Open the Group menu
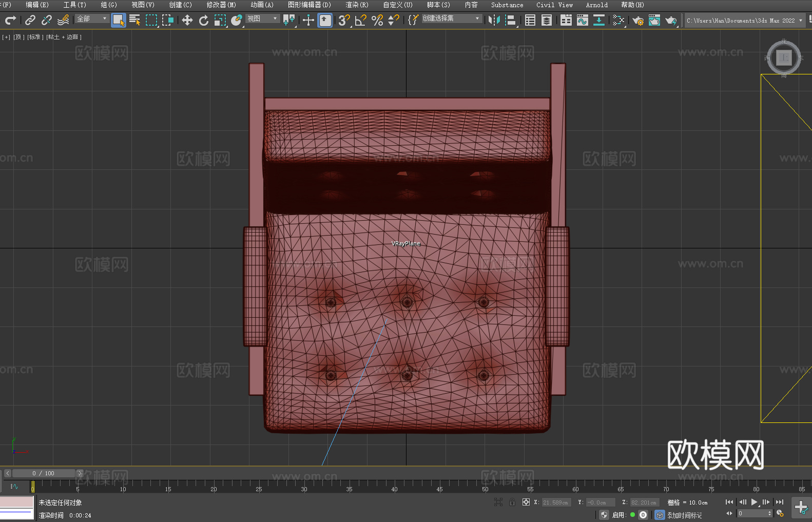 [x=109, y=5]
